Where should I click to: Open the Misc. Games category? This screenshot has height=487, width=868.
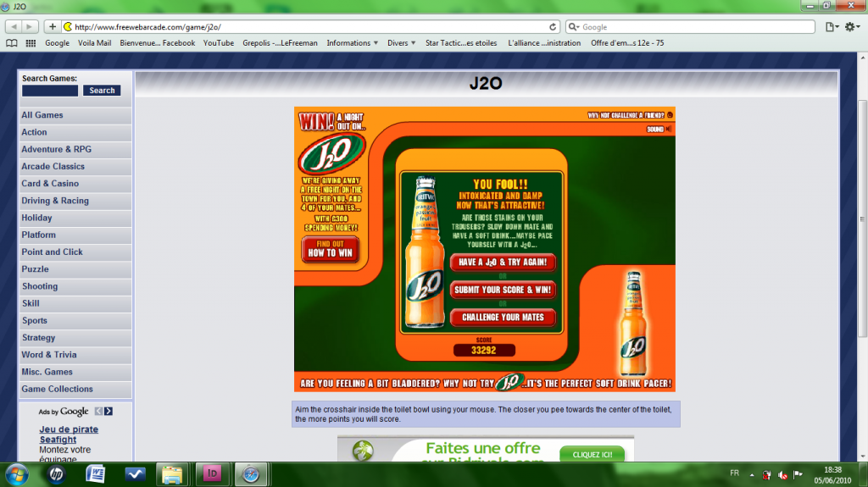pos(75,373)
